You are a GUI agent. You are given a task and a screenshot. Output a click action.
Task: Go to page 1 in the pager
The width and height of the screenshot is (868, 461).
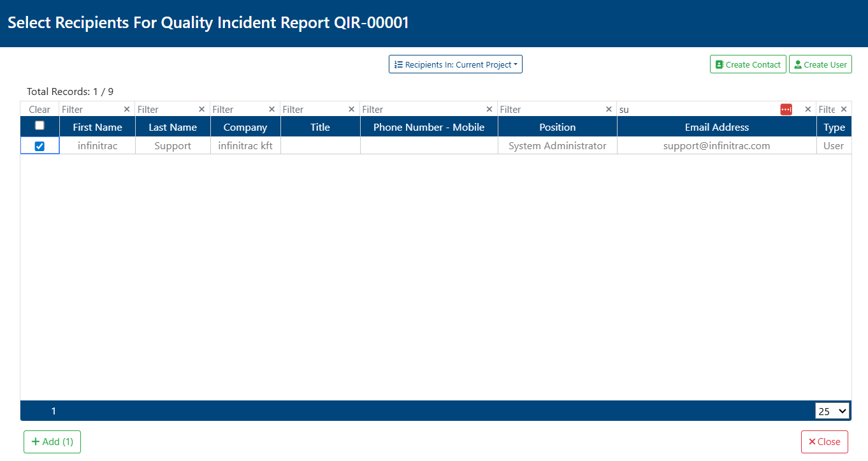pos(54,411)
